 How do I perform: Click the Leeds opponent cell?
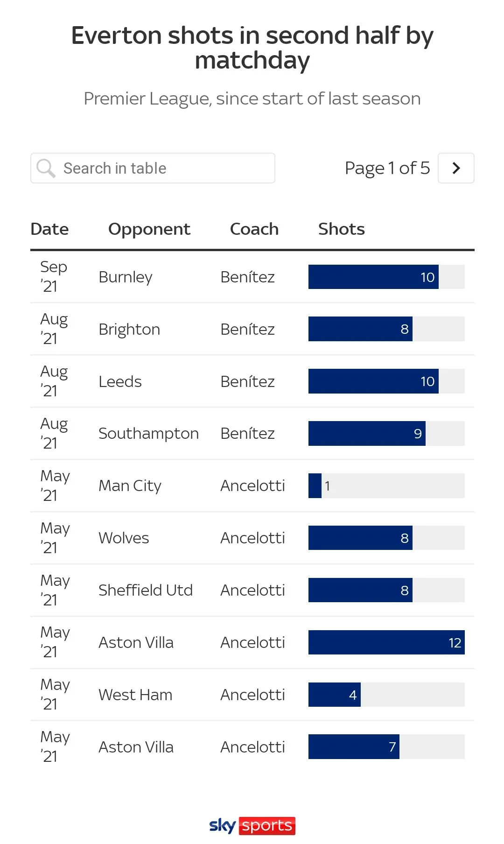(x=120, y=381)
